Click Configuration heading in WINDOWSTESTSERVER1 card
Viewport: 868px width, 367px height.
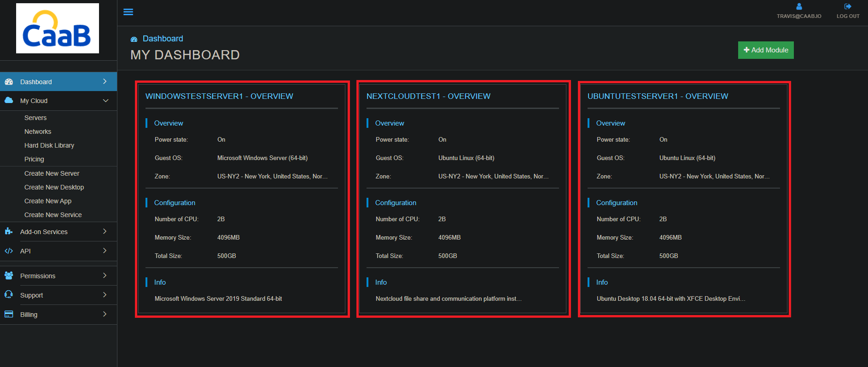click(x=175, y=203)
